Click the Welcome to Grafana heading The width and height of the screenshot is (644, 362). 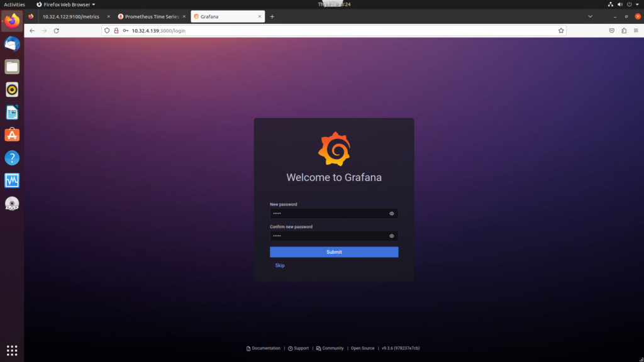334,177
